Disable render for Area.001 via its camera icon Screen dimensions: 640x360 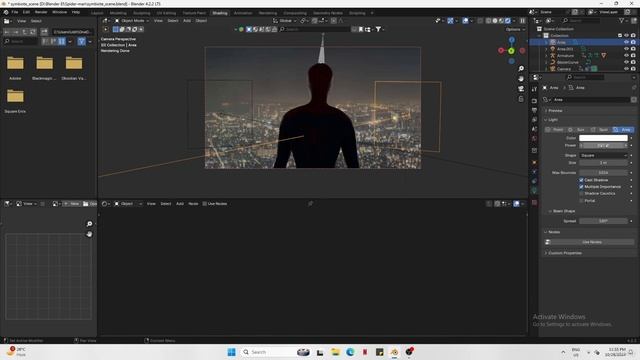click(633, 49)
